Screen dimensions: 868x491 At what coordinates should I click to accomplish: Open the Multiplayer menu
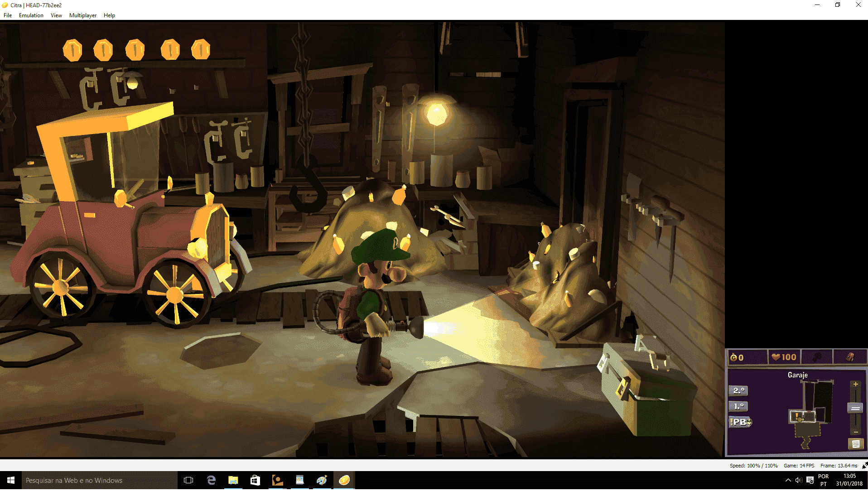(x=83, y=15)
